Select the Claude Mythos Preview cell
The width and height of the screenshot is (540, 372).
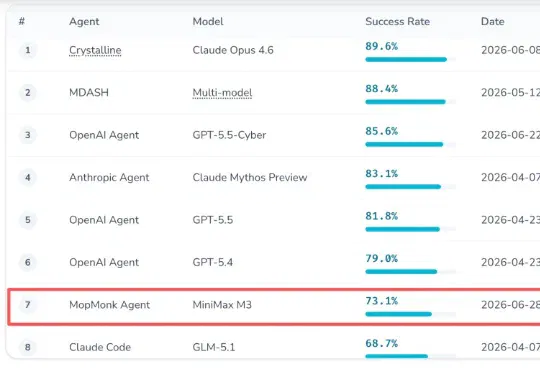tap(250, 177)
